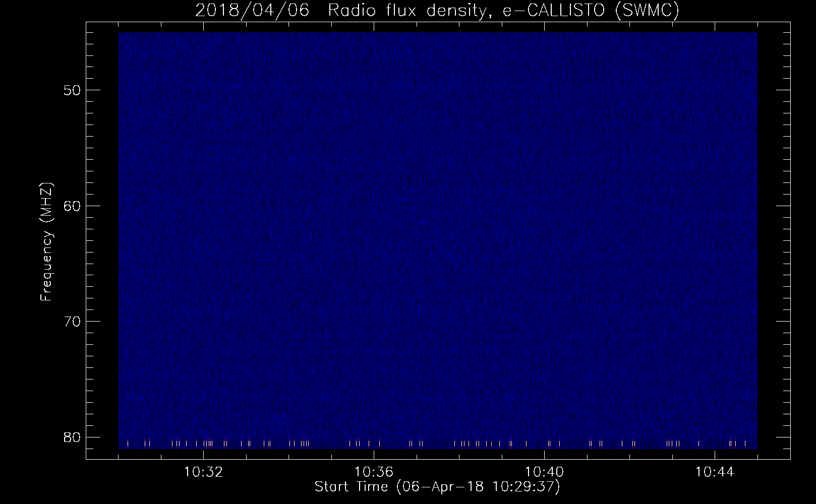This screenshot has width=816, height=504.
Task: Click inside the blue spectrogram plot area
Action: (438, 240)
